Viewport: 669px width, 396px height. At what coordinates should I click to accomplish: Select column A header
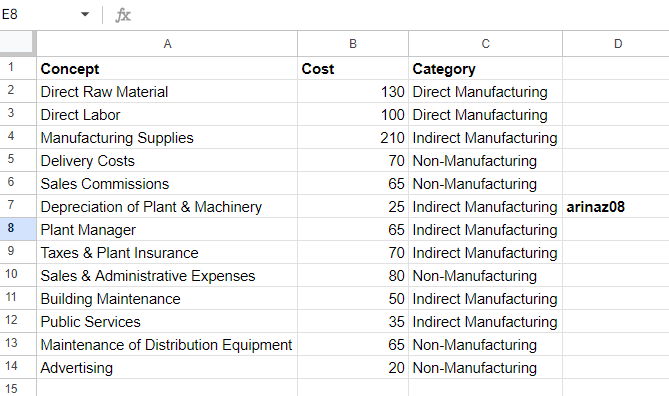pyautogui.click(x=167, y=44)
